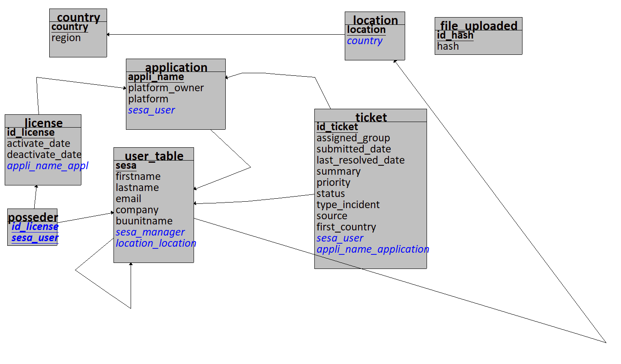
Task: Click the priority field
Action: pyautogui.click(x=333, y=183)
